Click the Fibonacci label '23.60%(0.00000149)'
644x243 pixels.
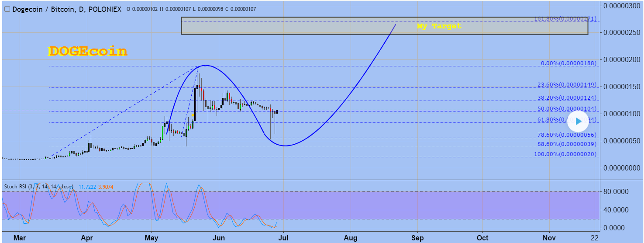[567, 85]
